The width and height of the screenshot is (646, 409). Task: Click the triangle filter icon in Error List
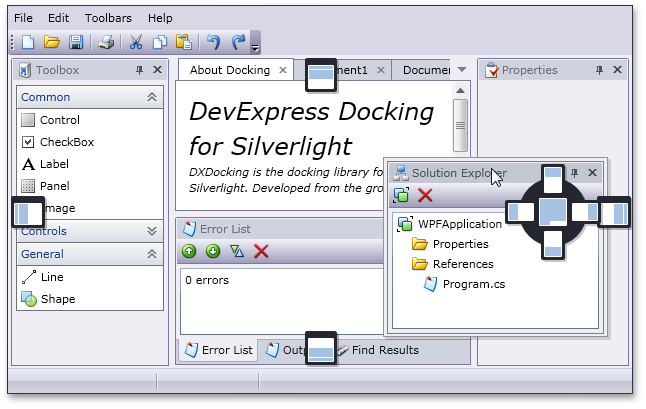[x=237, y=251]
